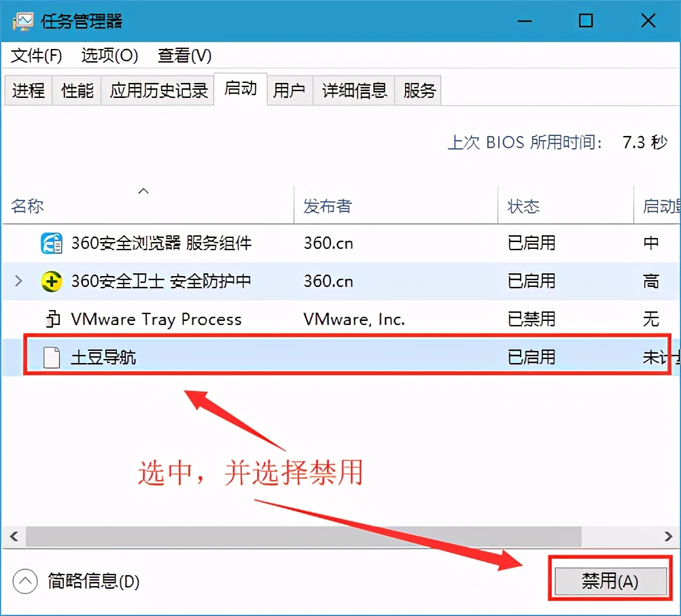This screenshot has height=616, width=681.
Task: Close the 任务管理器 window
Action: coord(648,21)
